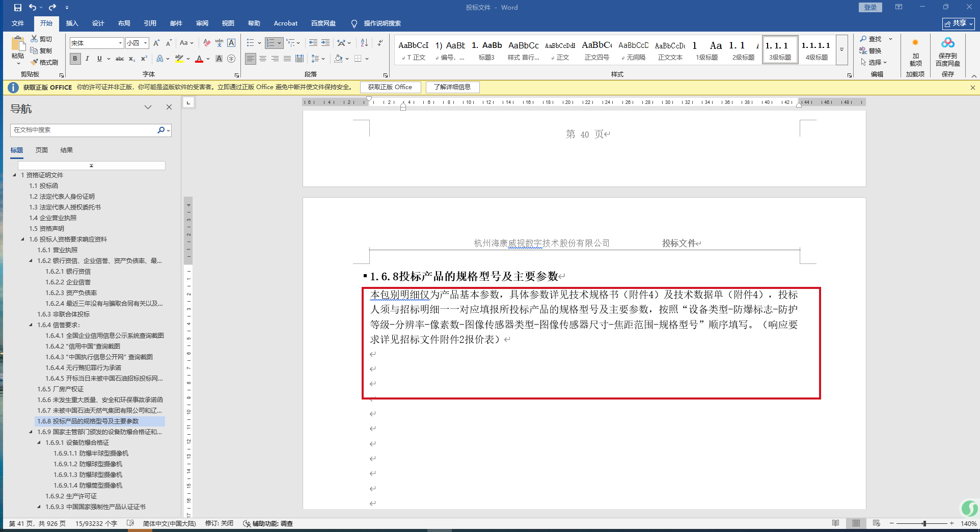
Task: Toggle subscript formatting
Action: click(x=132, y=59)
